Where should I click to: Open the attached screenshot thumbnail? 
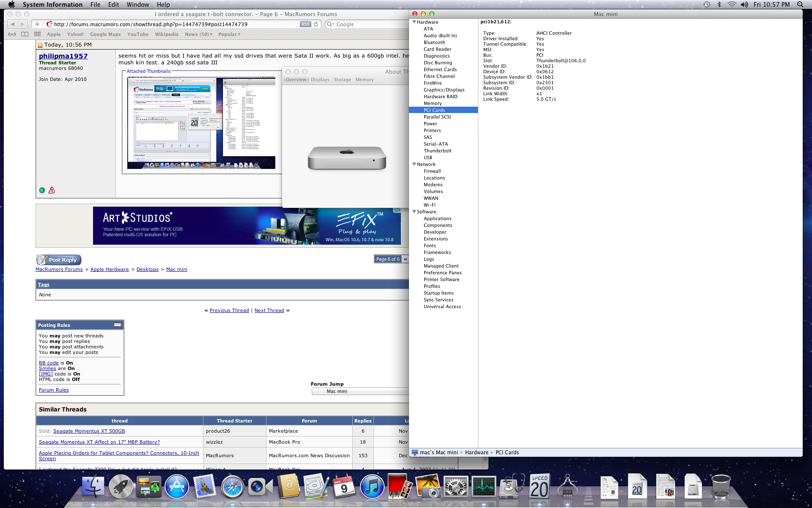point(201,123)
